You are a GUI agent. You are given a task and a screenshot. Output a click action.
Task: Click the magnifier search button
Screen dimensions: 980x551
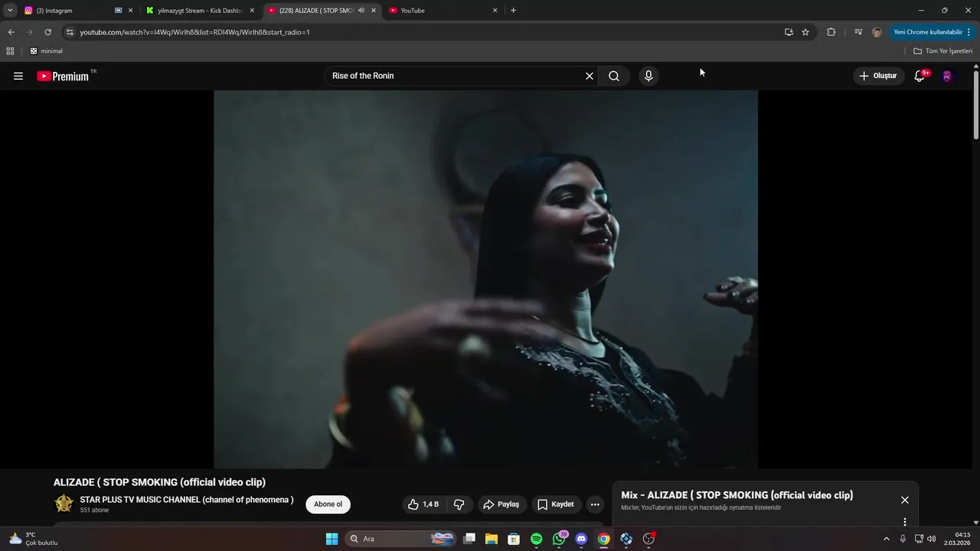614,76
